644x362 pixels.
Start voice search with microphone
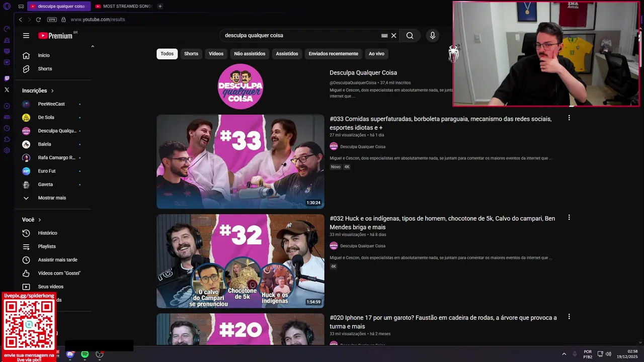(432, 36)
